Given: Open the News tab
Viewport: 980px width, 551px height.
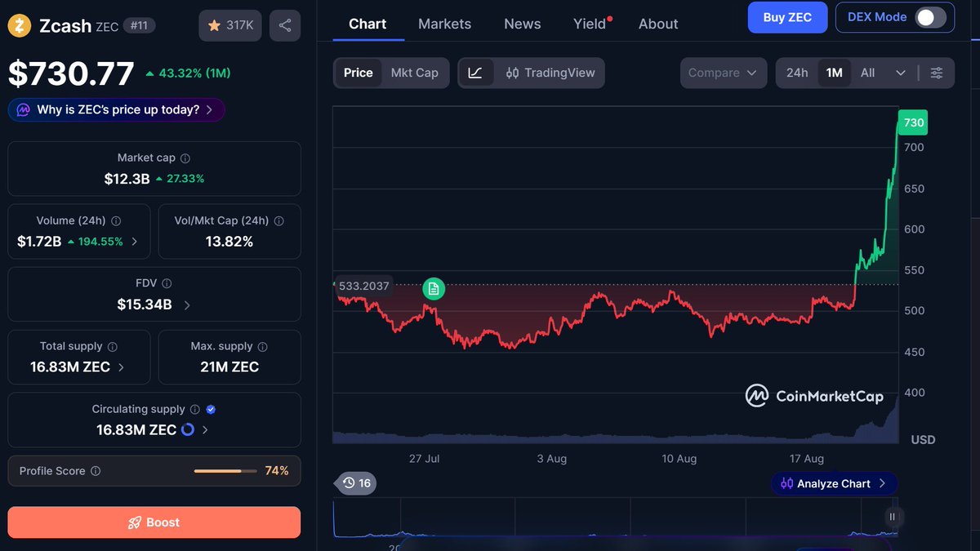Looking at the screenshot, I should (523, 24).
